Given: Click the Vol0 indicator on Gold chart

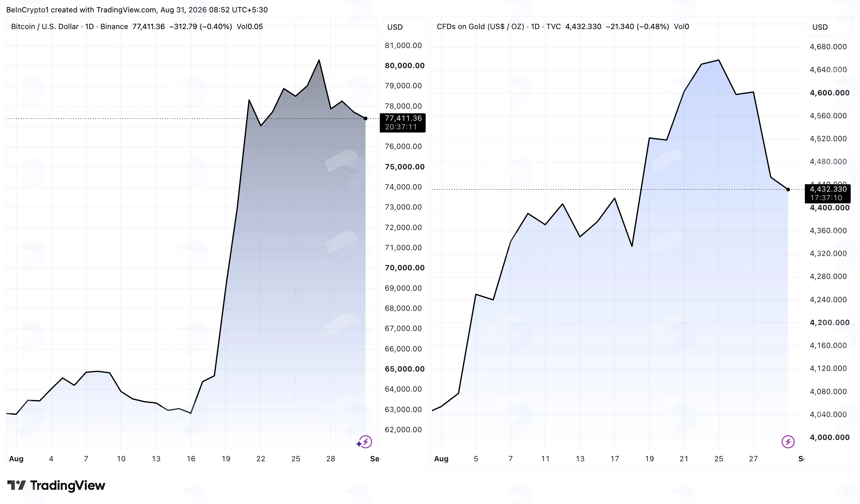Looking at the screenshot, I should click(x=681, y=27).
